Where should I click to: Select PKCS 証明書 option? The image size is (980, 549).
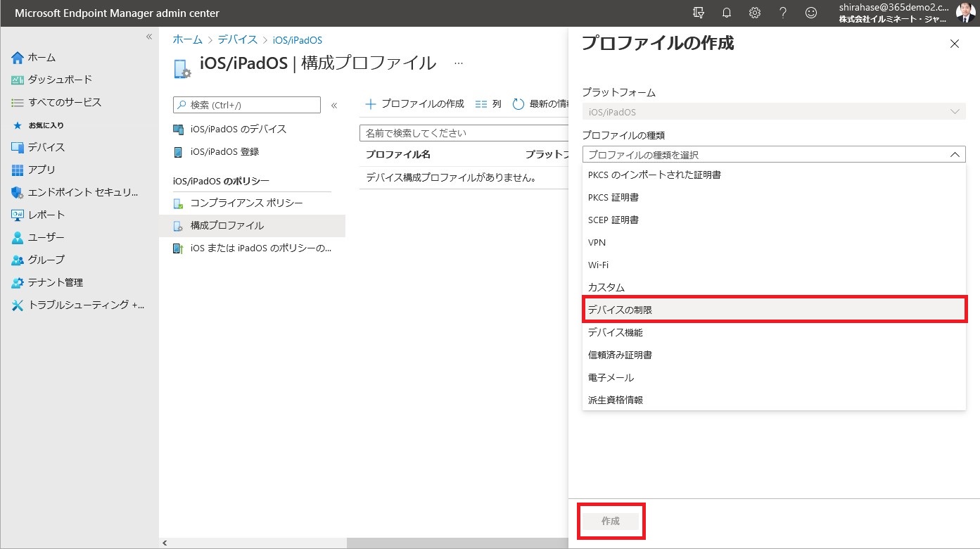point(774,197)
